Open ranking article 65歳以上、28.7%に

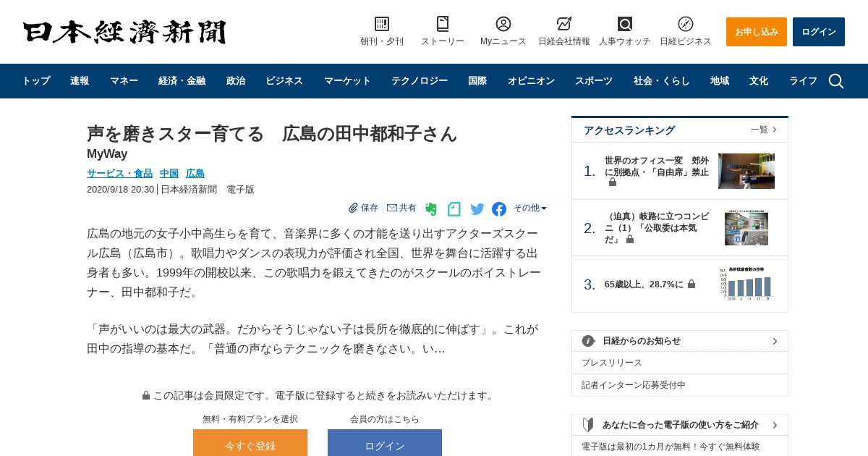(x=644, y=284)
